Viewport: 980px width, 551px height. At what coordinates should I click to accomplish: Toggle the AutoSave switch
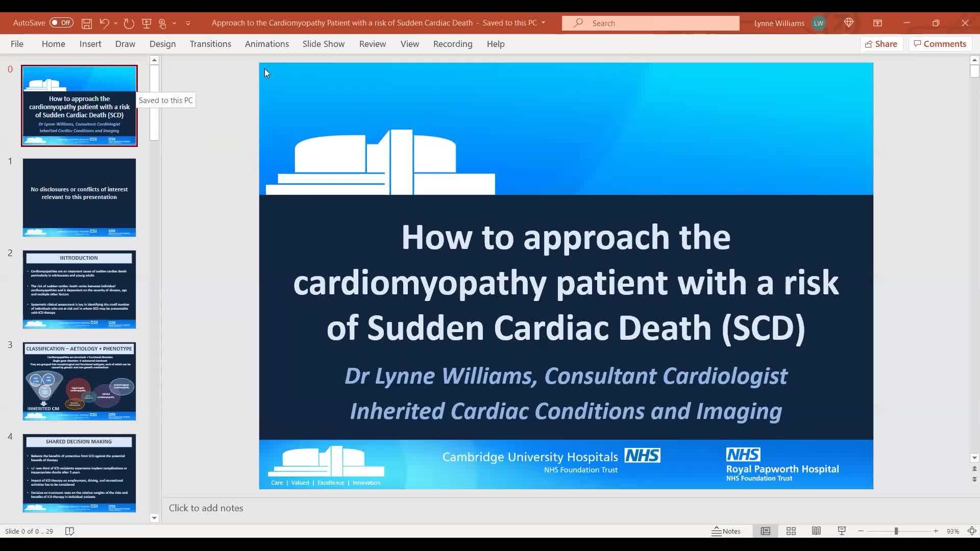(x=62, y=23)
